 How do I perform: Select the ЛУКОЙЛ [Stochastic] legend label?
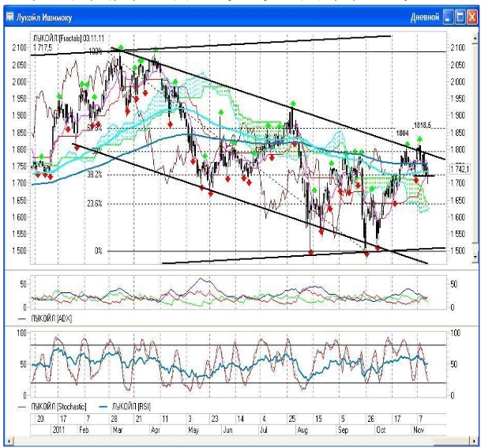[x=58, y=407]
